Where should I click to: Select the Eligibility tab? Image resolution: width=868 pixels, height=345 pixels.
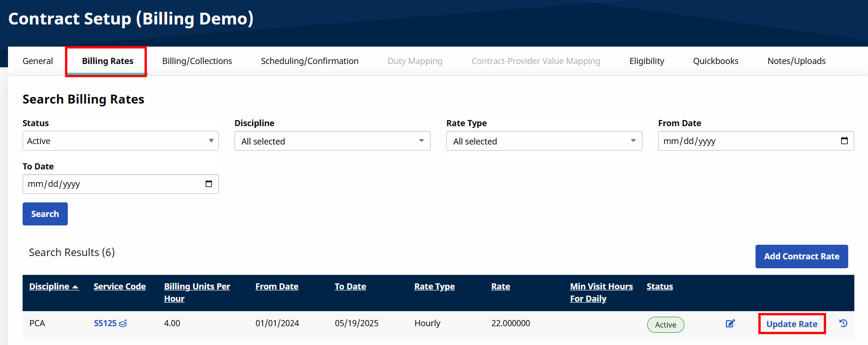pyautogui.click(x=646, y=61)
